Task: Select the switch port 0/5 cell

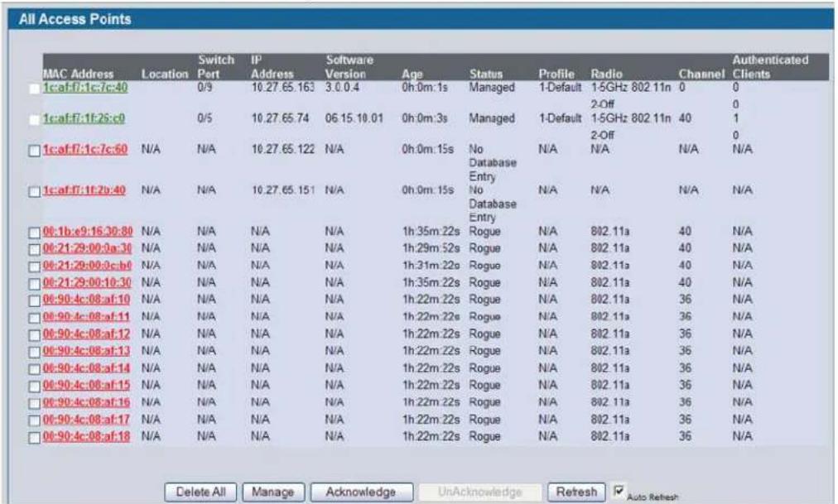Action: coord(205,118)
